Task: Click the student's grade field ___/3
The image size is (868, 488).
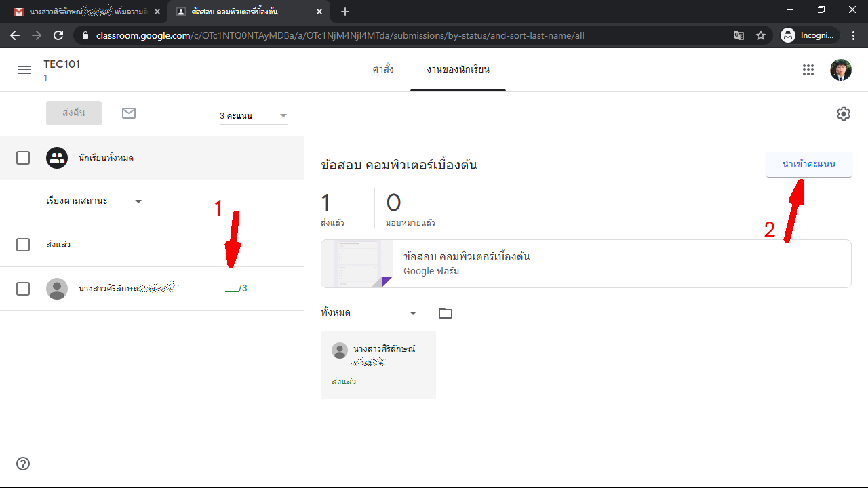Action: pos(235,289)
